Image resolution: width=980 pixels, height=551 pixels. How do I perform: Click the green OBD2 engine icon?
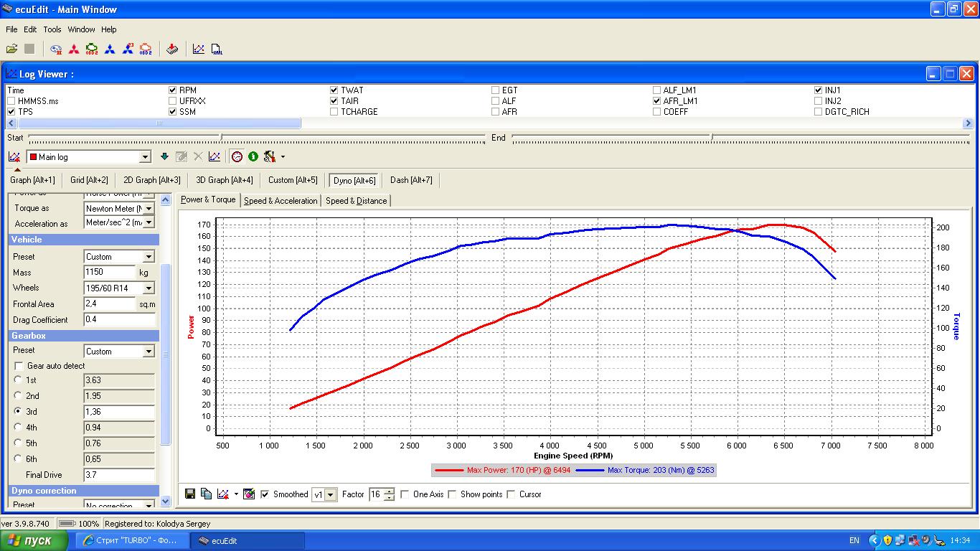click(92, 49)
